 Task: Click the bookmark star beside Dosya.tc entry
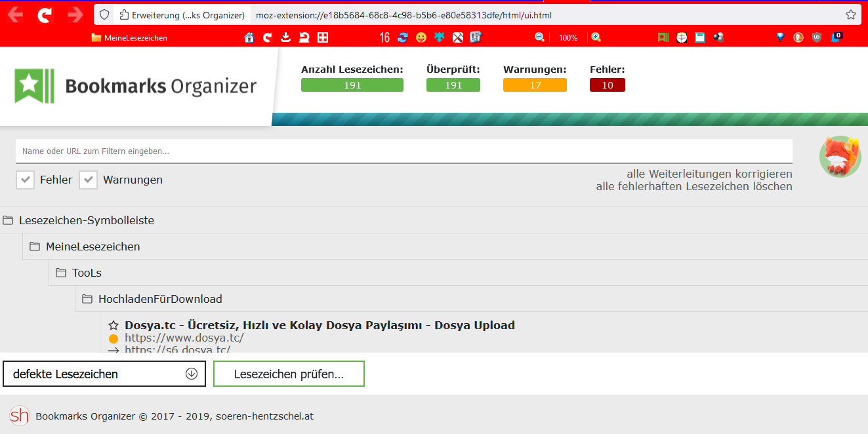(x=112, y=325)
